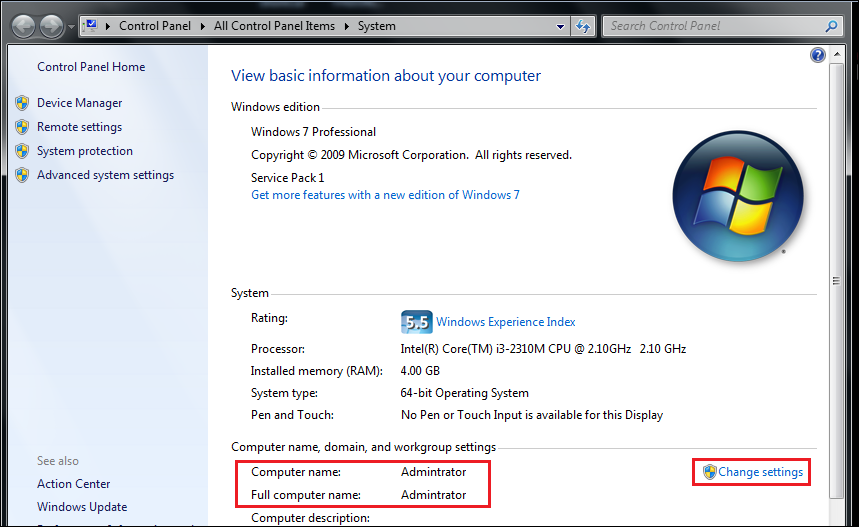Click the 5.5 rating badge icon
Image resolution: width=859 pixels, height=527 pixels.
[416, 322]
